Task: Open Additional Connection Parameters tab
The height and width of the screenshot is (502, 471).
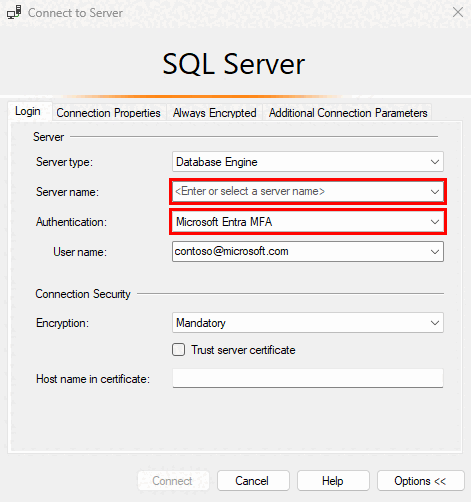Action: coord(348,113)
